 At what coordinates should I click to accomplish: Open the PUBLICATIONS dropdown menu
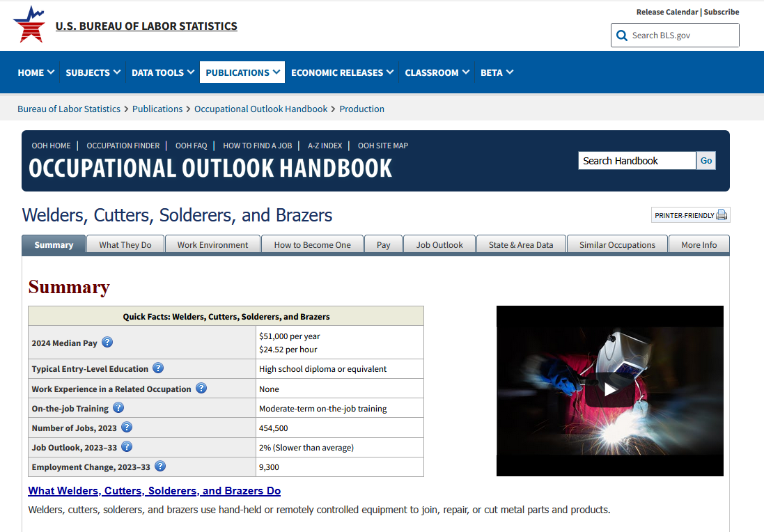tap(242, 72)
